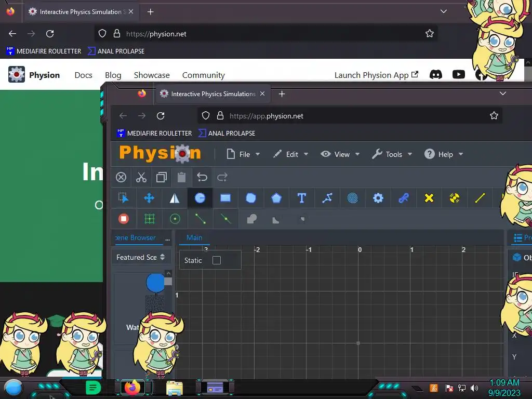Click the Copy icon in Physion toolbar
The width and height of the screenshot is (532, 399).
click(x=162, y=177)
